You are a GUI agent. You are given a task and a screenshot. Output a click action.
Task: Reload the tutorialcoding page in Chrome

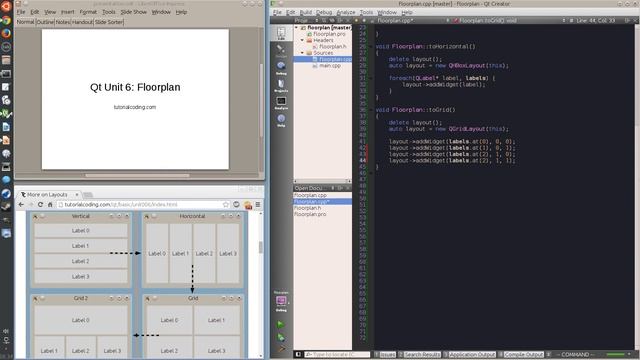(40, 204)
